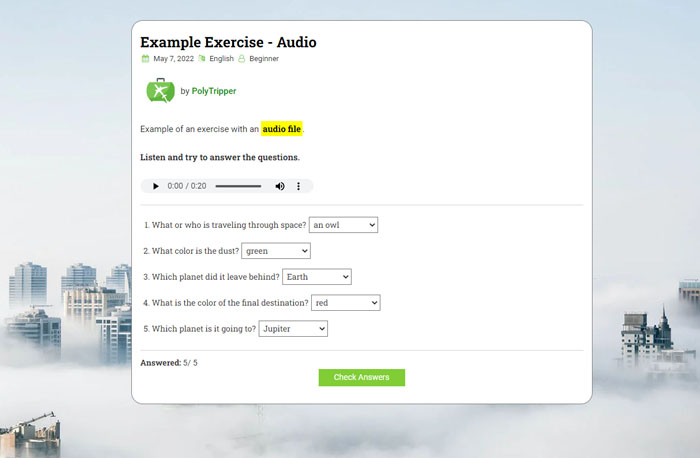Expand the dust color dropdown showing green
This screenshot has width=700, height=458.
[276, 251]
